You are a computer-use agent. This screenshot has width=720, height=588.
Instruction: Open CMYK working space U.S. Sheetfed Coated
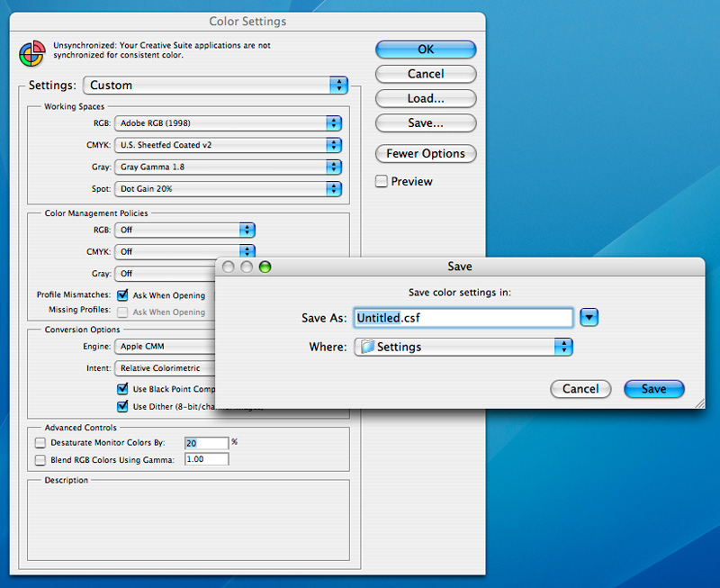tap(228, 145)
